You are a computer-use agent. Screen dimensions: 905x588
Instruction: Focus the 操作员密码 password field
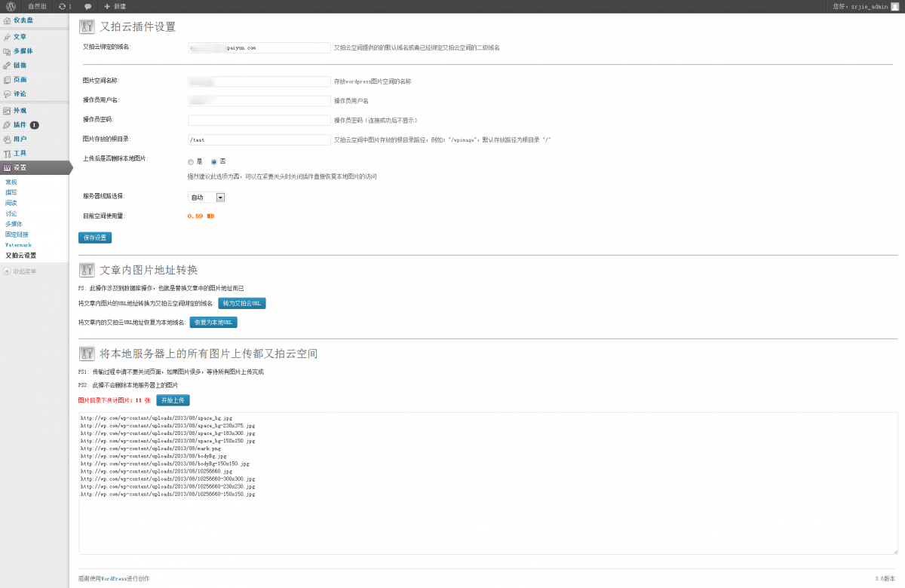click(x=259, y=120)
